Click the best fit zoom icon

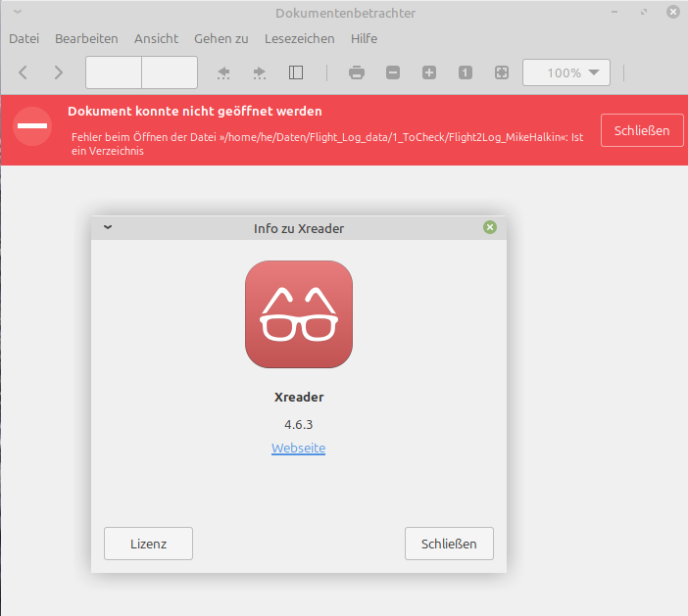(502, 72)
